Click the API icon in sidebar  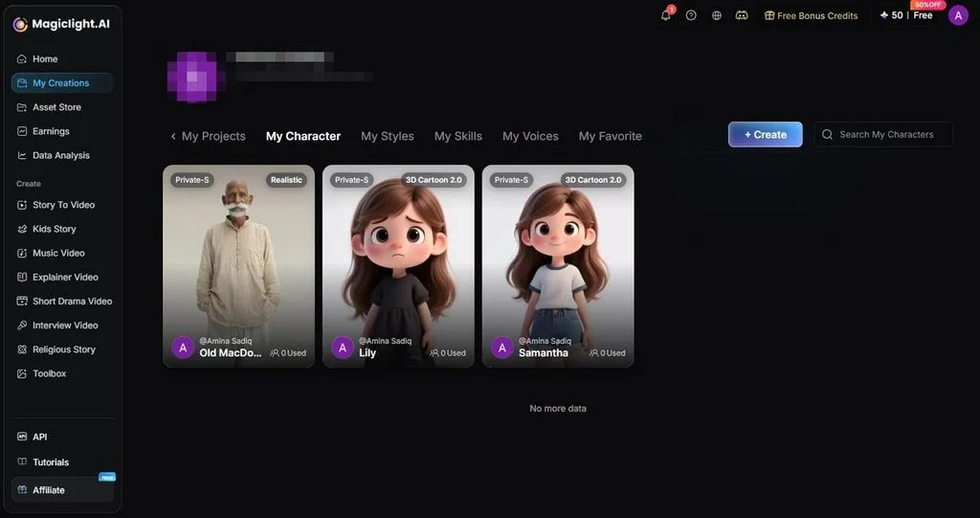coord(22,437)
